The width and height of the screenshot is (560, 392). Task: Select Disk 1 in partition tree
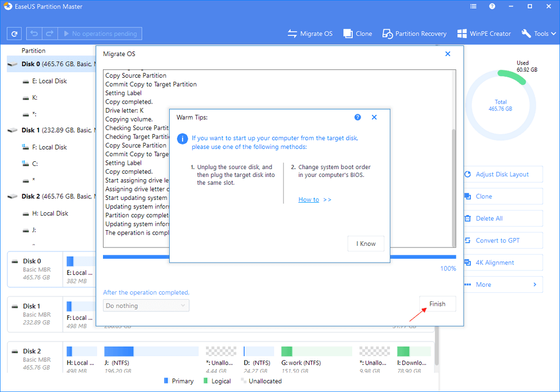pos(52,130)
